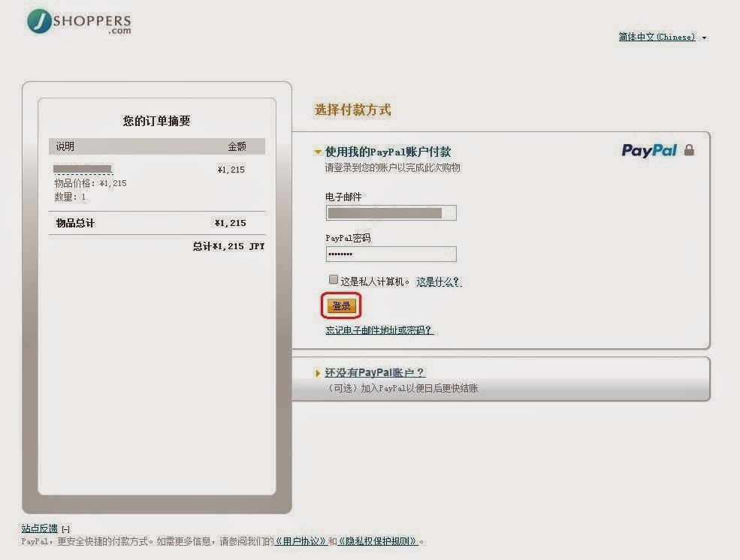Click the PayPal logo
Viewport: 740px width, 560px height.
[x=649, y=150]
